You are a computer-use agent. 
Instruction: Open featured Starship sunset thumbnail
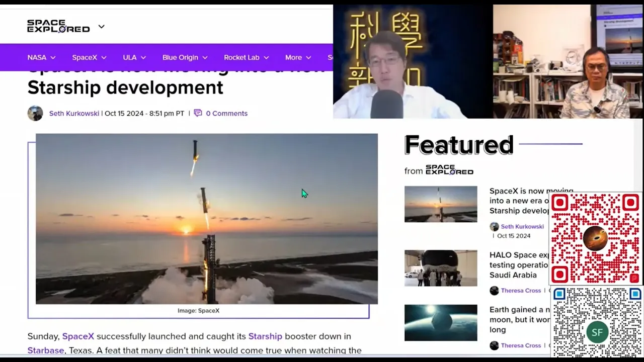click(441, 204)
